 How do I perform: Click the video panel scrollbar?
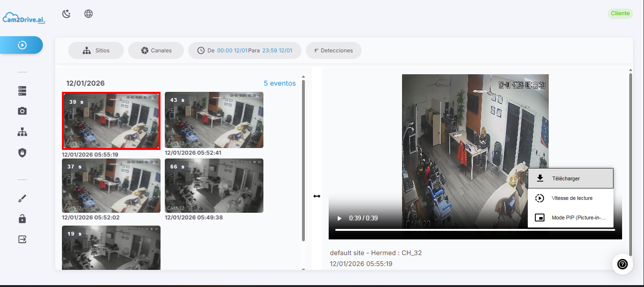pos(631,164)
